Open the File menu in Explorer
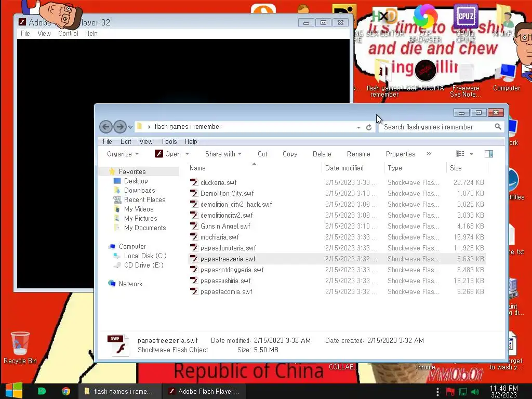This screenshot has height=399, width=532. (107, 141)
